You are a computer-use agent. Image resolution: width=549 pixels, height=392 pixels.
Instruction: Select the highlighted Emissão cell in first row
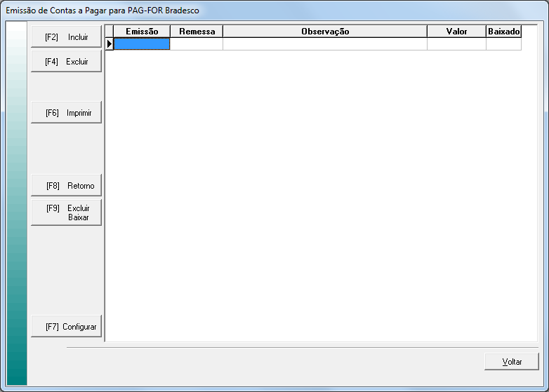142,44
